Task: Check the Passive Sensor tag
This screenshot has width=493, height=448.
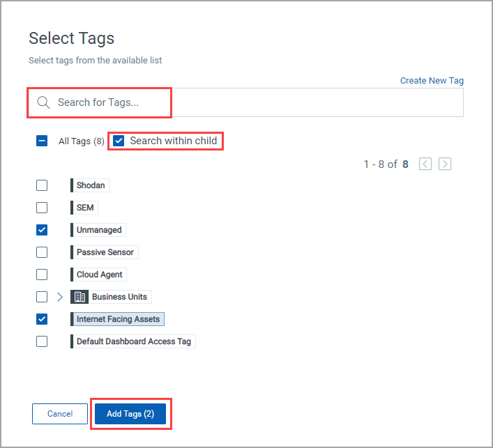Action: click(x=42, y=252)
